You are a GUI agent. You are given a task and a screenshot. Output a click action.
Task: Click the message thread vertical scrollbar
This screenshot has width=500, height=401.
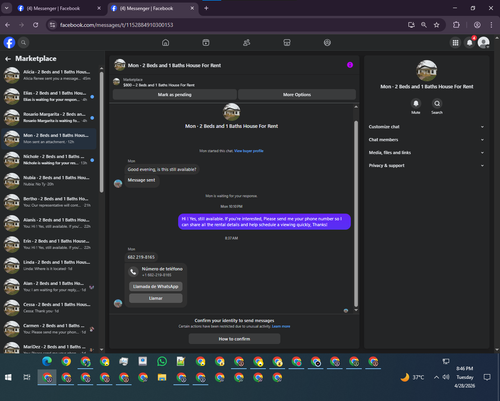pos(356,213)
